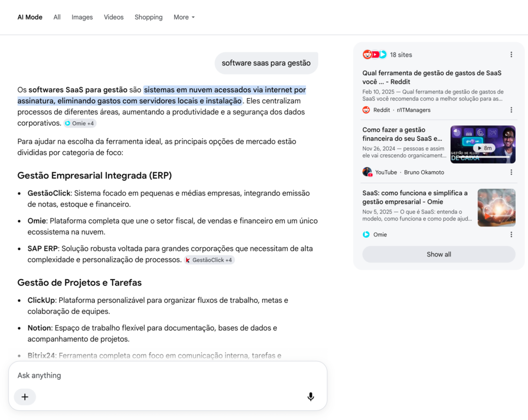Open the Reddit SaaS gastos result title
Viewport: 528px width, 420px height.
pos(432,77)
